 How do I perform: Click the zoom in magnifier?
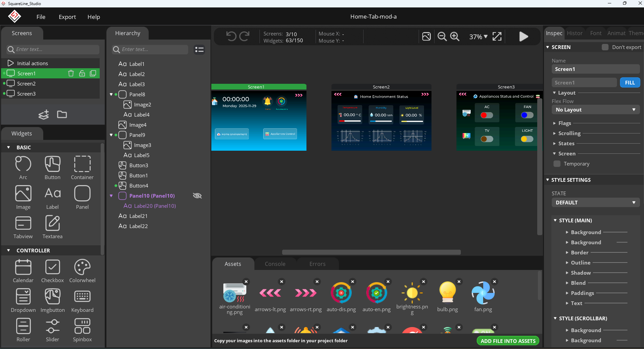pos(455,36)
